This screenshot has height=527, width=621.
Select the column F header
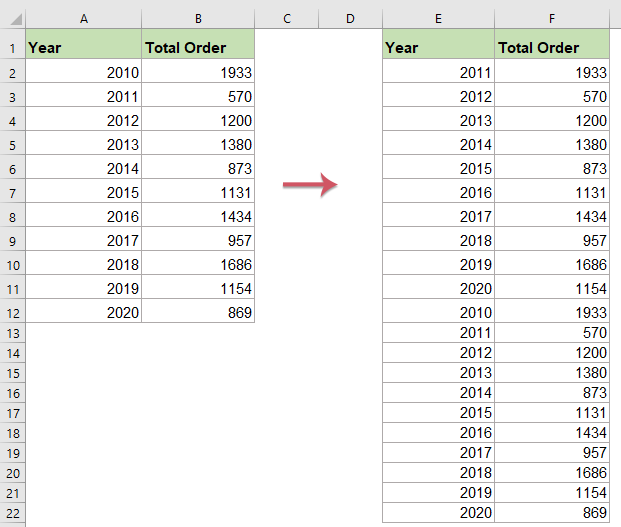[552, 19]
